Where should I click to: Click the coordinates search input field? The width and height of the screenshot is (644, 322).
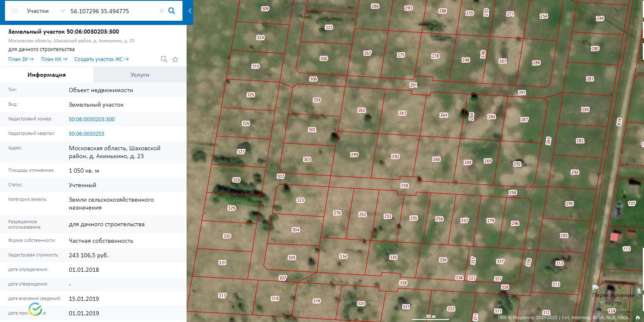(112, 11)
